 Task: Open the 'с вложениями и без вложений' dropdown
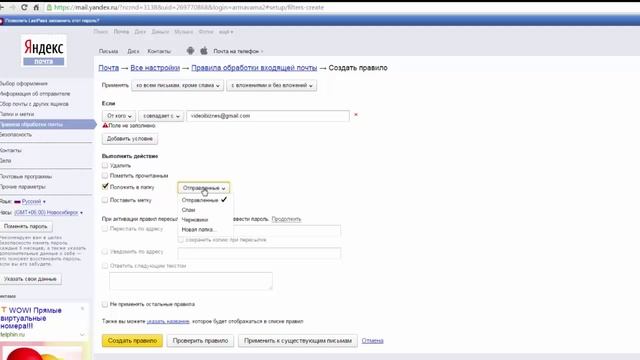click(271, 85)
